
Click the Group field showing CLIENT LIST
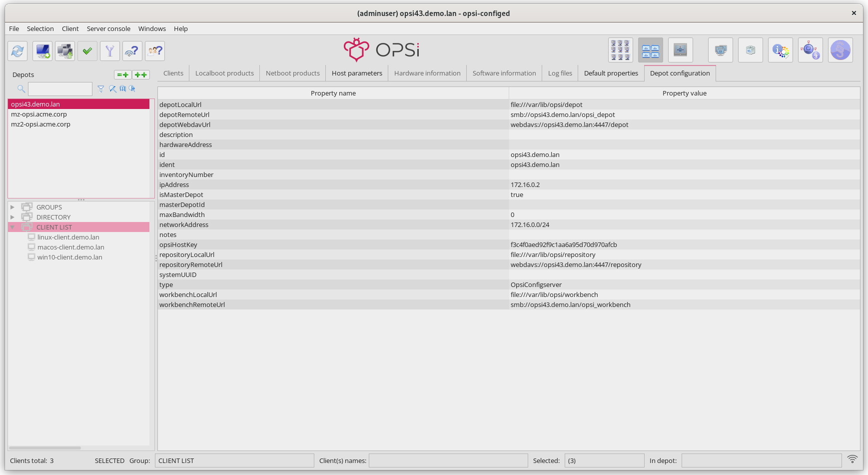[x=234, y=460]
